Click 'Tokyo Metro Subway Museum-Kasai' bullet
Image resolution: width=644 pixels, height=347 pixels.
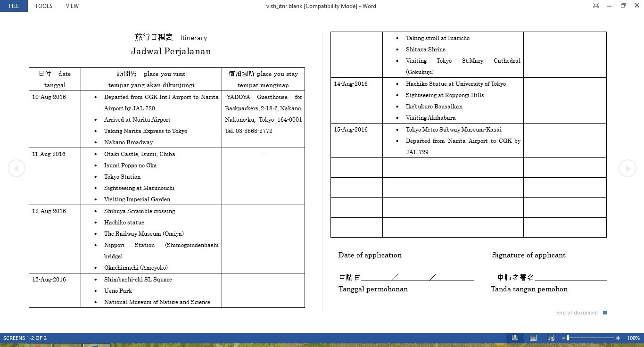(x=454, y=130)
